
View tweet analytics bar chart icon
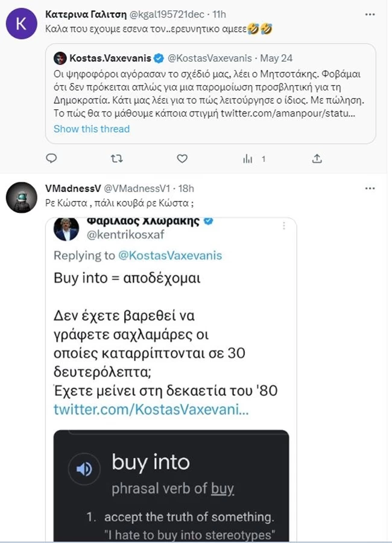(x=247, y=159)
